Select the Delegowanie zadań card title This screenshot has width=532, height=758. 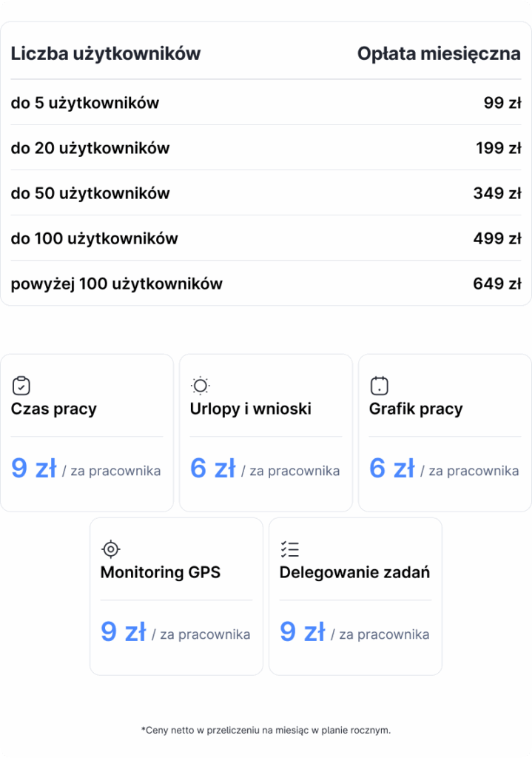[354, 573]
